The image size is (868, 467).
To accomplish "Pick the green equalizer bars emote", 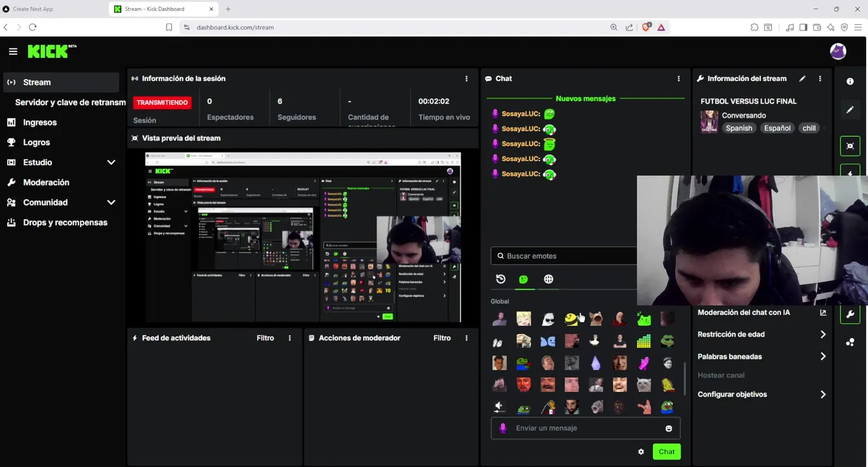I will (x=644, y=341).
